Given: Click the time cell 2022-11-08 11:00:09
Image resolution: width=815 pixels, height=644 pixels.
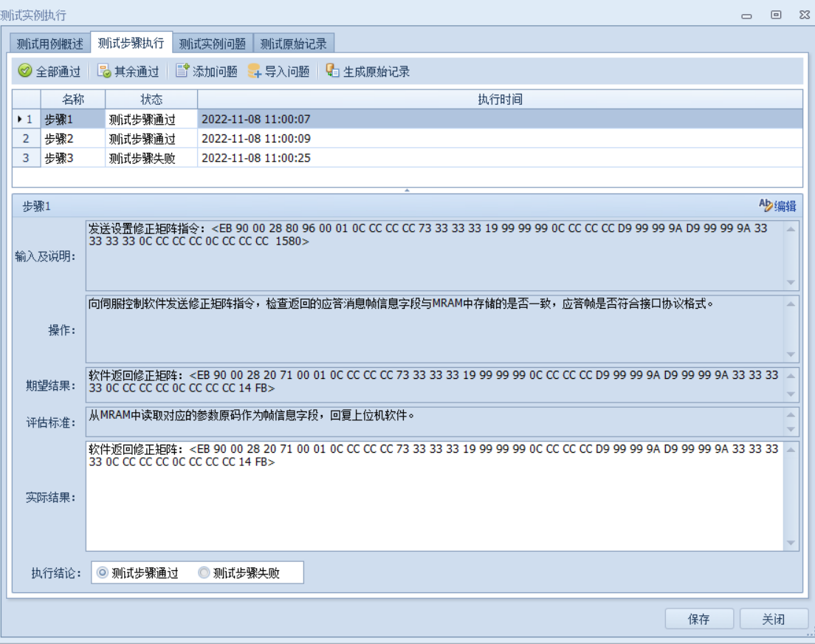Looking at the screenshot, I should click(x=500, y=138).
